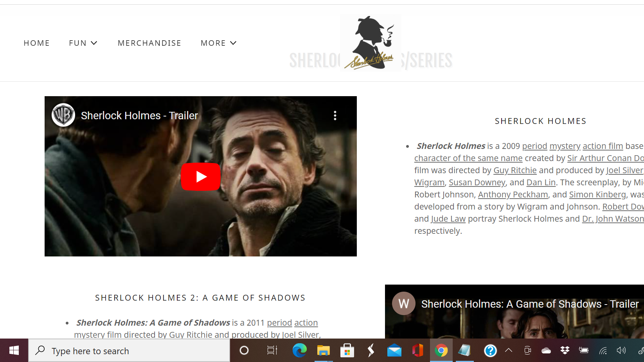
Task: Follow the 'mystery' link
Action: pyautogui.click(x=565, y=146)
